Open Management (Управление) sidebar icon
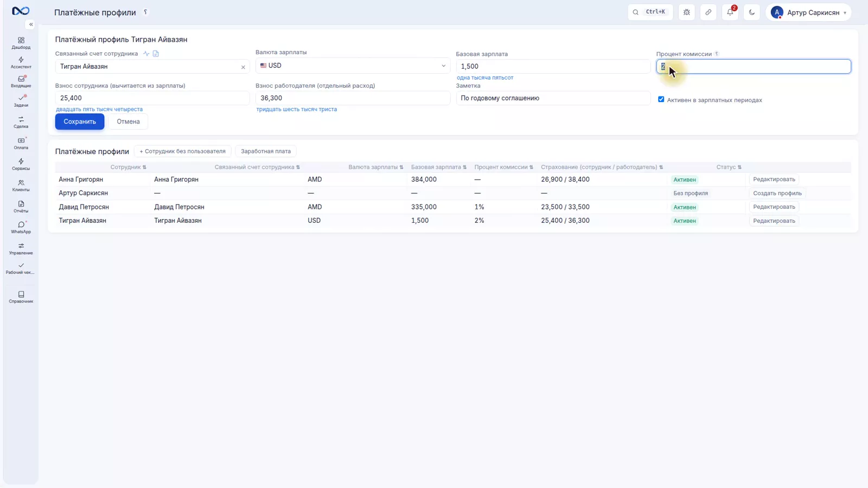 21,248
